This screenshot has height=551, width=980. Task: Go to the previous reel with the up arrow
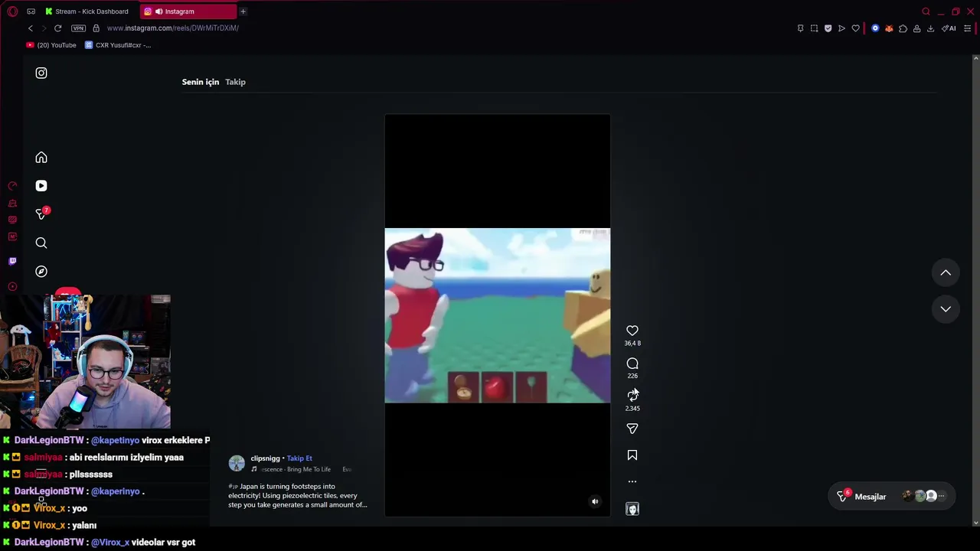(x=946, y=273)
